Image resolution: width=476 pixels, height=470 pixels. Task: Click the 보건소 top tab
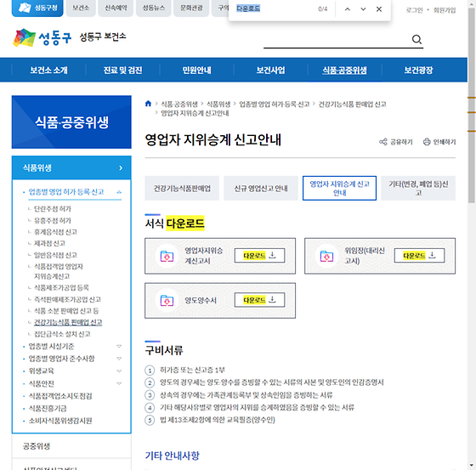[81, 8]
